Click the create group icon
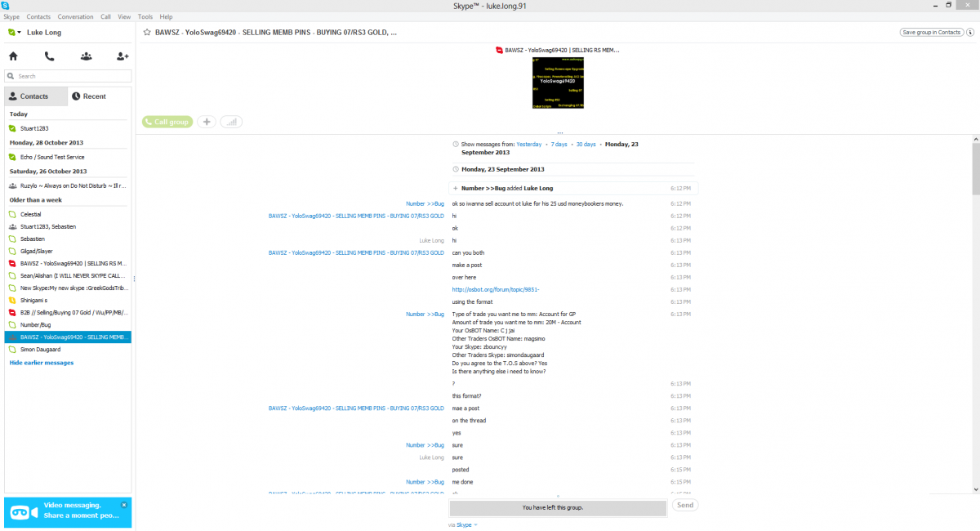980x531 pixels. (x=86, y=56)
